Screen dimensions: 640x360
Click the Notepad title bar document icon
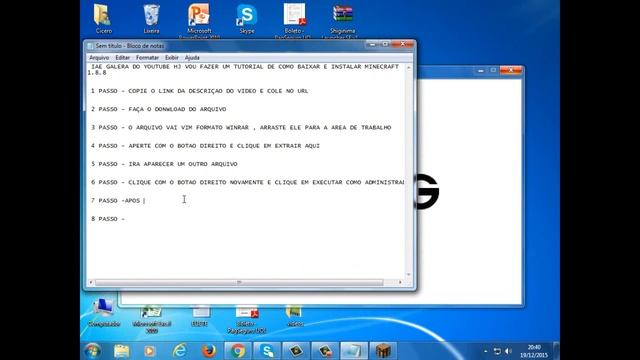tap(90, 46)
